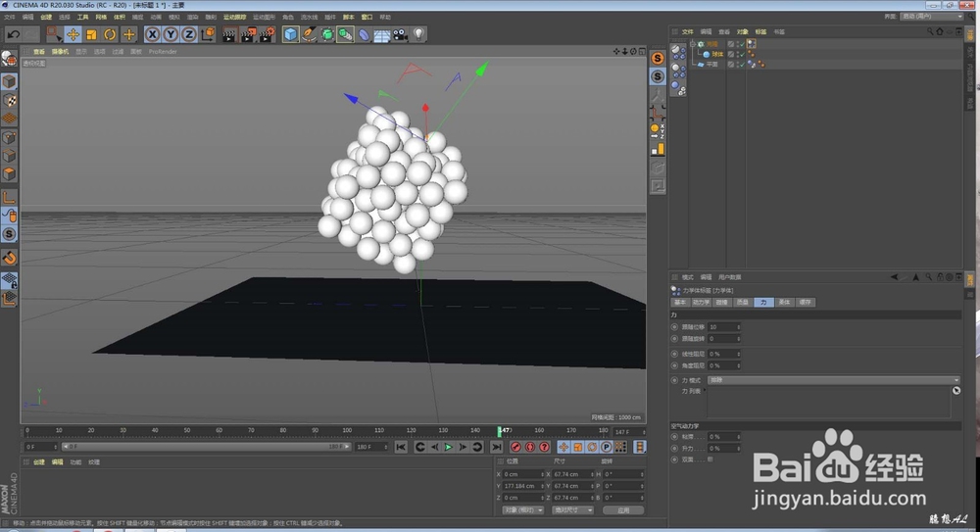
Task: Toggle the coordinate system icon
Action: [208, 34]
